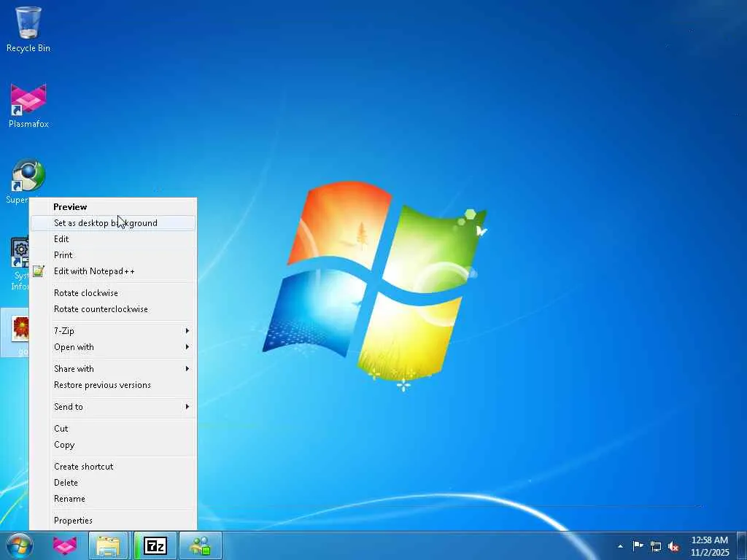The width and height of the screenshot is (747, 560).
Task: Choose Copy from the context menu
Action: coord(113,445)
